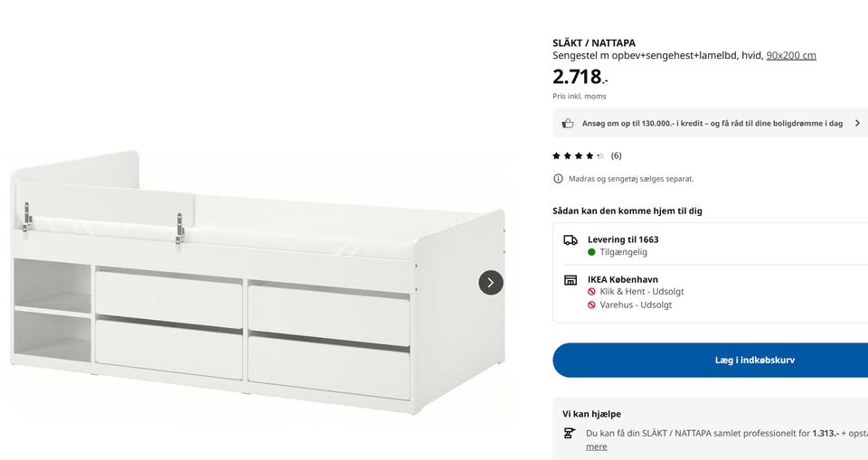Click the next image arrow button
The height and width of the screenshot is (460, 868).
coord(490,282)
